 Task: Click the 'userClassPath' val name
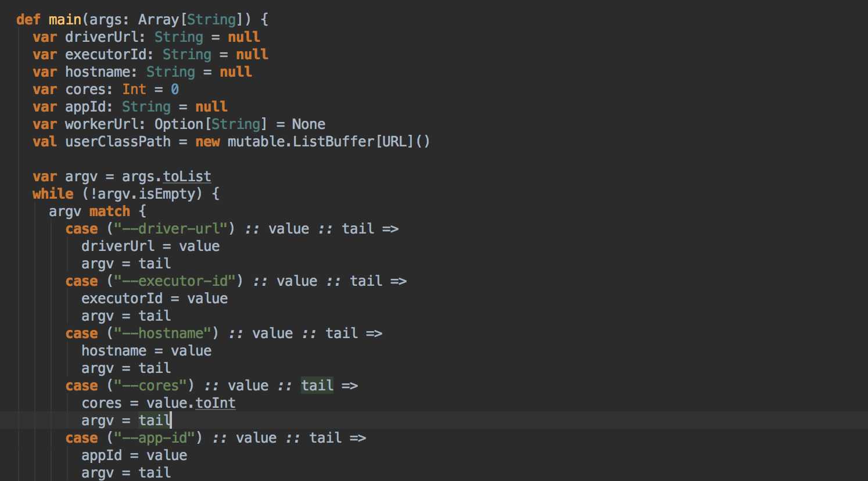point(118,142)
